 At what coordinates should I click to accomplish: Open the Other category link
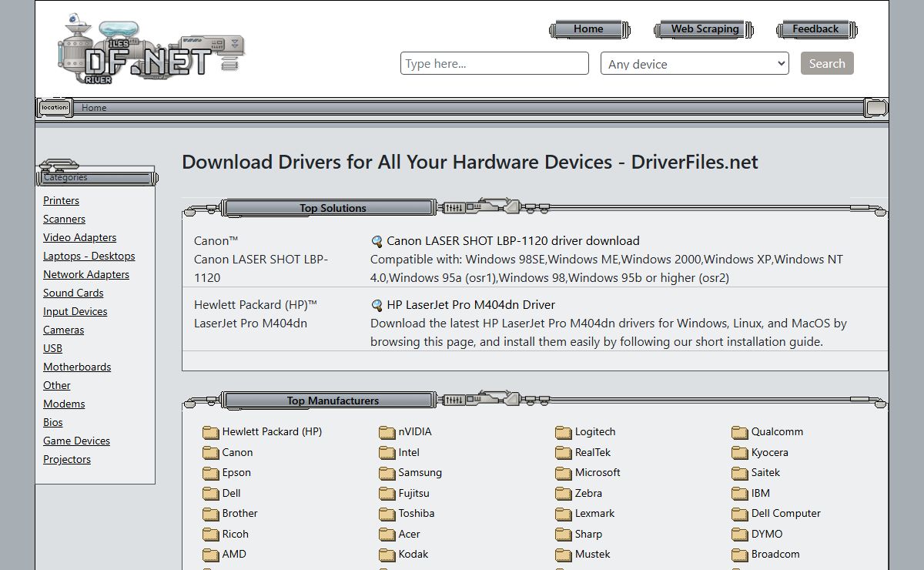(56, 385)
